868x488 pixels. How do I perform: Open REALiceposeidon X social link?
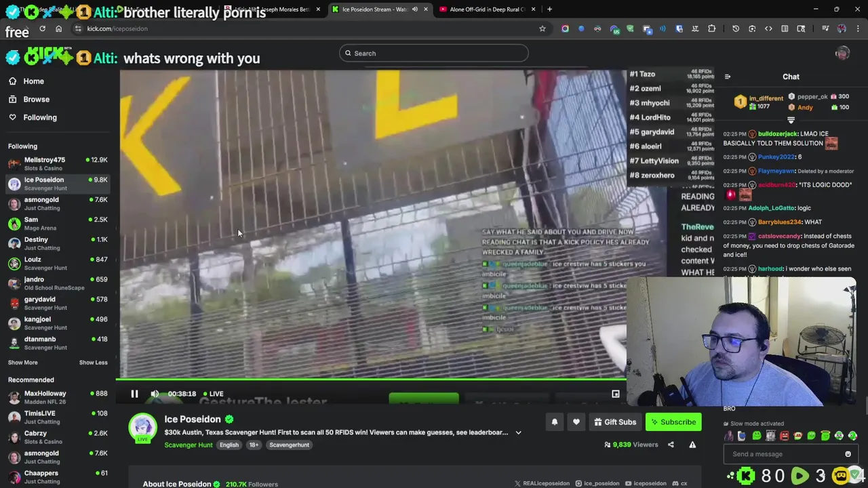click(542, 484)
